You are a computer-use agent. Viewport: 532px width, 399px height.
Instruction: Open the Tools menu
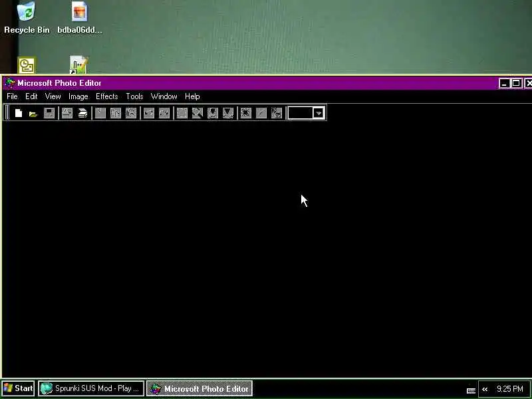[134, 96]
